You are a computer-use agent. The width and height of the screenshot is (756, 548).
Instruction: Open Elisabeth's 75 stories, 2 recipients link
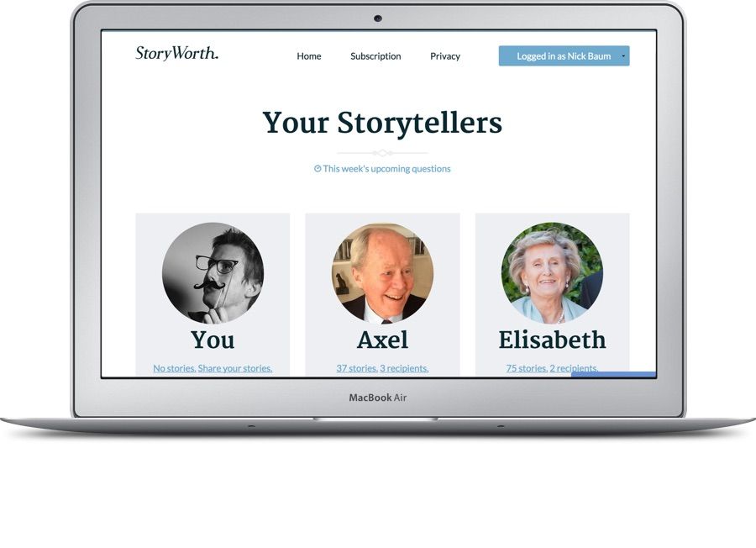pyautogui.click(x=552, y=368)
